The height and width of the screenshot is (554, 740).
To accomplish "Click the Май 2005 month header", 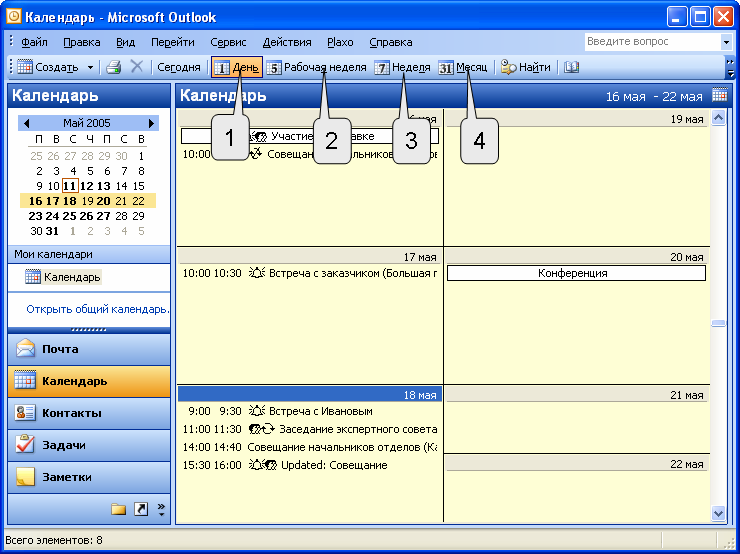I will tap(87, 123).
